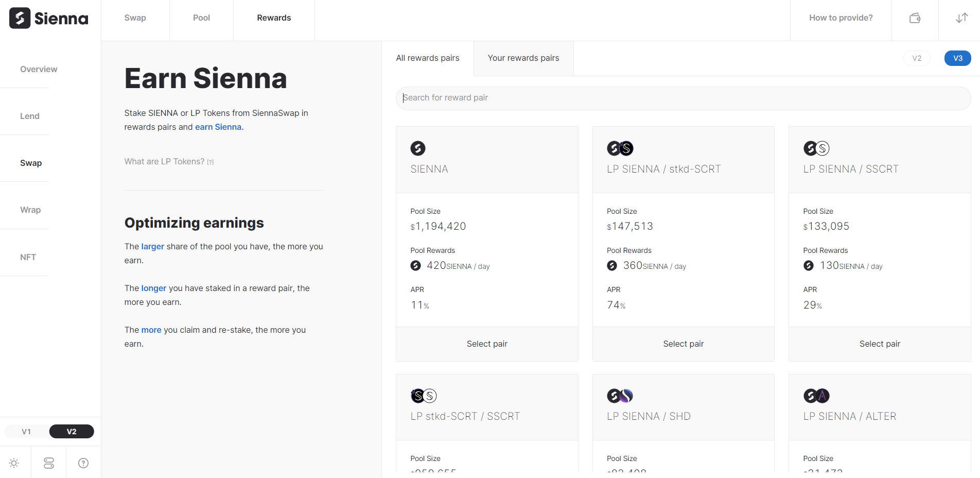Open the Swap tab in top bar
This screenshot has width=980, height=478.
135,18
